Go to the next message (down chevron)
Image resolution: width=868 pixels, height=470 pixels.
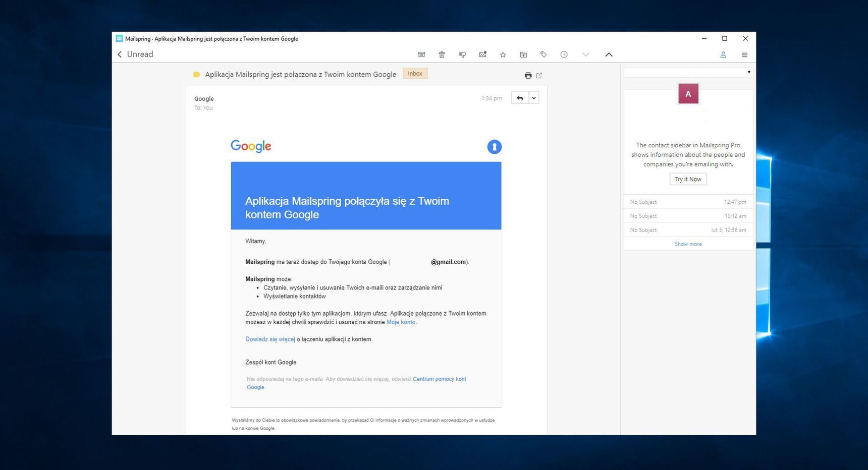585,54
